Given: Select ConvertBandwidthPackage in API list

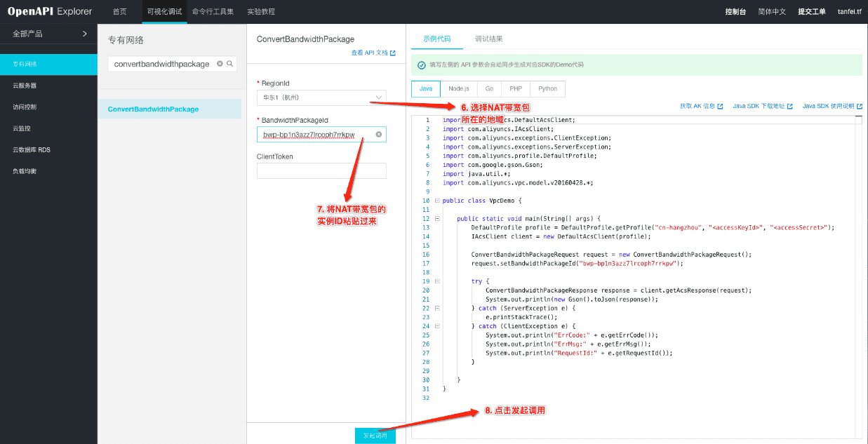Looking at the screenshot, I should pos(169,109).
